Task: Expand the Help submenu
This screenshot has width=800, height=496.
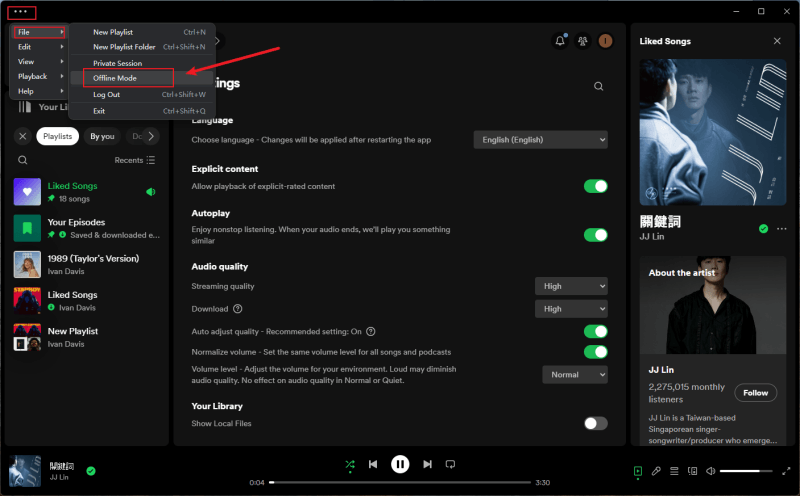Action: coord(40,91)
